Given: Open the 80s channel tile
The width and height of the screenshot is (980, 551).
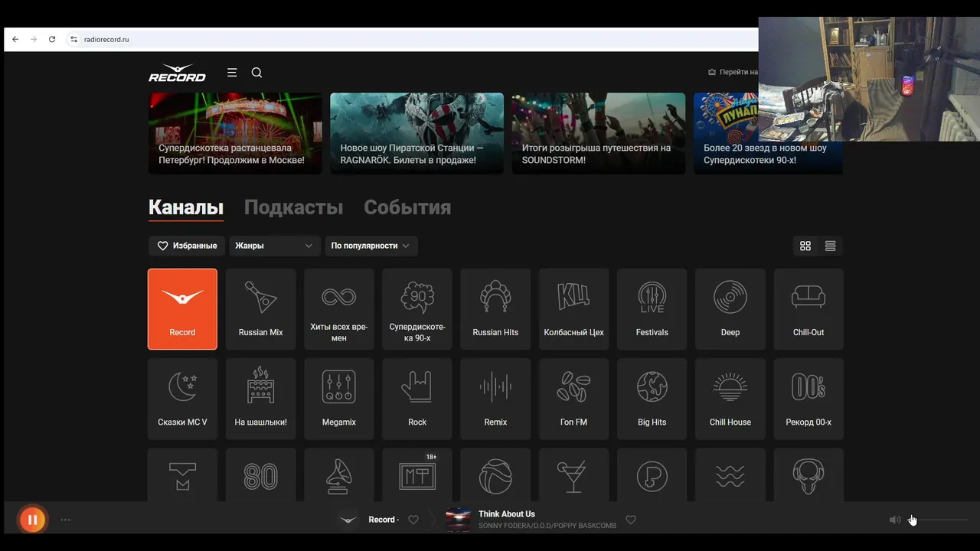Looking at the screenshot, I should coord(260,475).
